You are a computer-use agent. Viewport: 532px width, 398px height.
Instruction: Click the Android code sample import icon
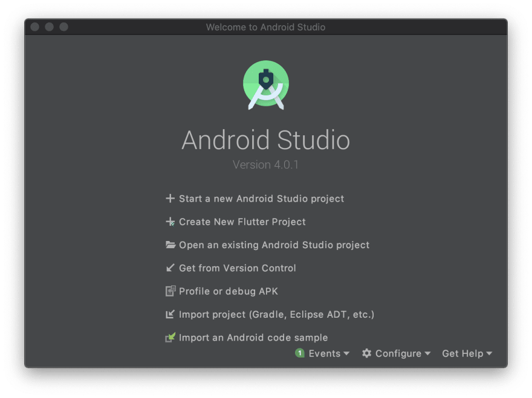point(170,338)
